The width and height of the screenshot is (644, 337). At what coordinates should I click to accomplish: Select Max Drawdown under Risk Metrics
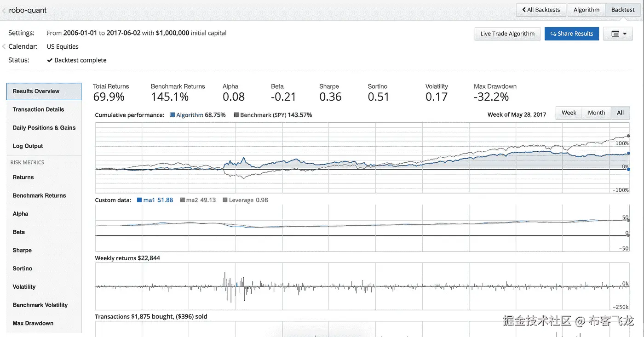pyautogui.click(x=33, y=323)
